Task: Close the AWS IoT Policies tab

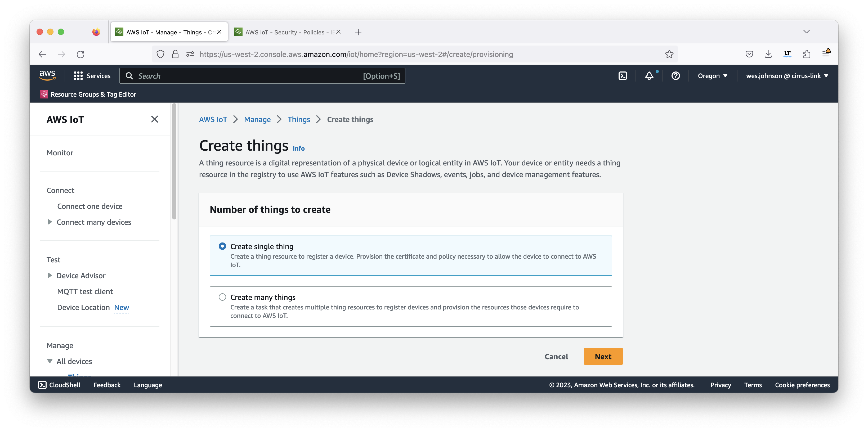Action: (339, 32)
